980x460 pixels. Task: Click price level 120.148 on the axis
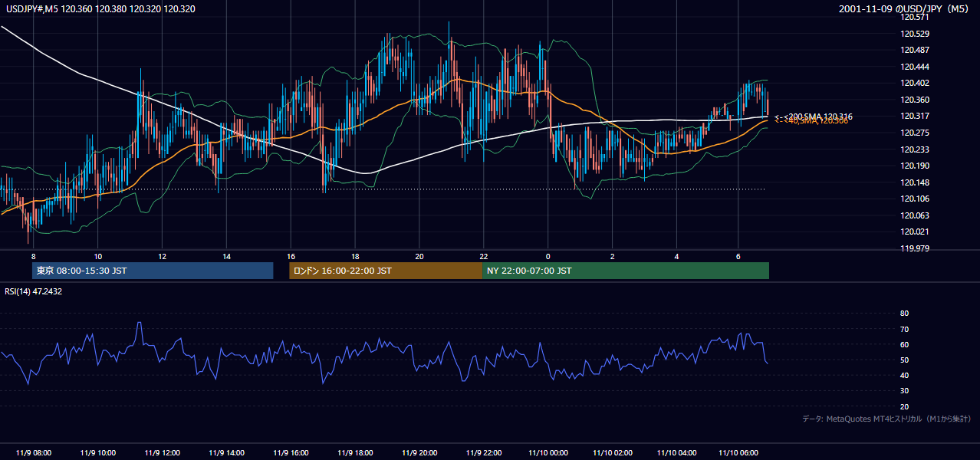[x=914, y=182]
